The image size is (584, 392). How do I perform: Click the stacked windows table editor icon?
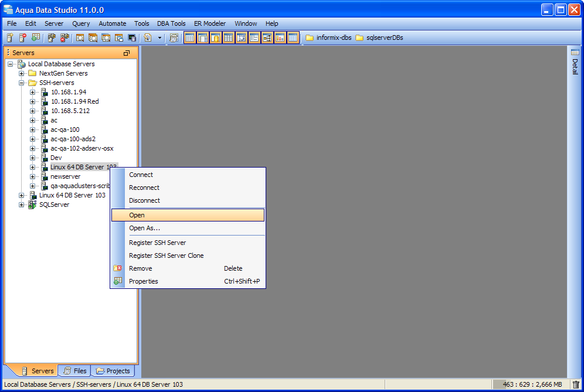[119, 38]
